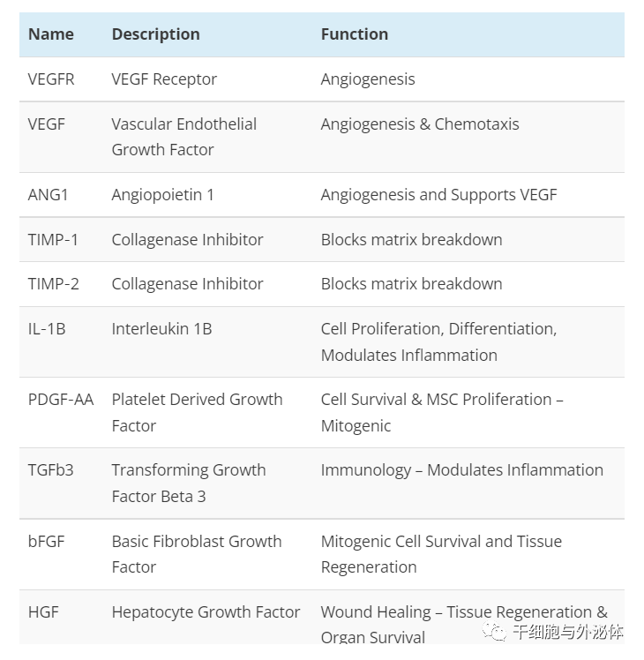644x660 pixels.
Task: Select the TIMP-2 name cell
Action: coord(52,284)
